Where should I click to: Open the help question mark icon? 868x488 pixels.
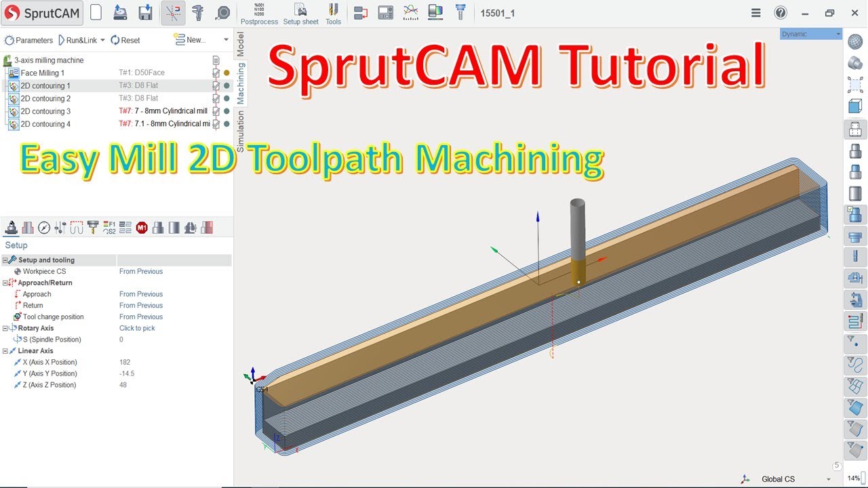tap(781, 13)
